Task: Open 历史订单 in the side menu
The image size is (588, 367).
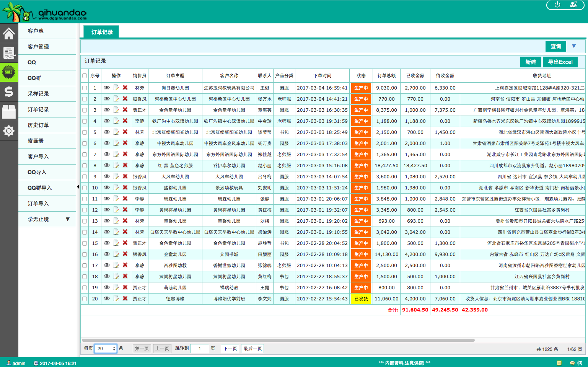Action: (38, 125)
